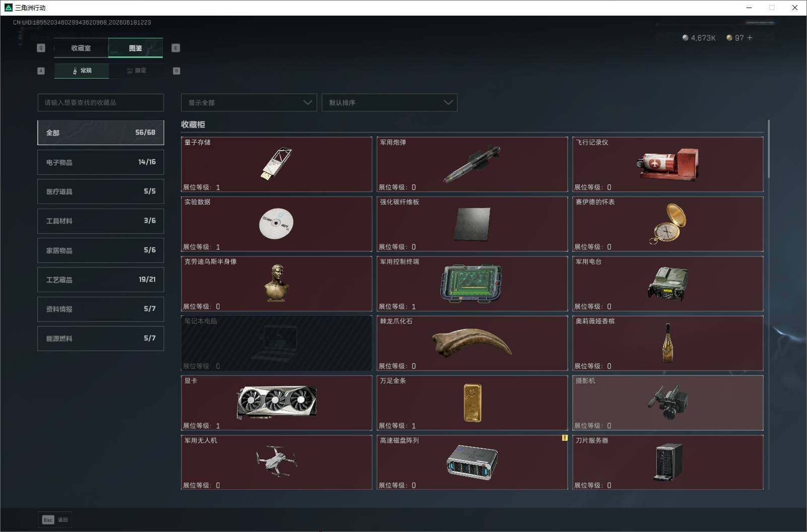Select the 量子存储 USB drive item

coord(277,164)
